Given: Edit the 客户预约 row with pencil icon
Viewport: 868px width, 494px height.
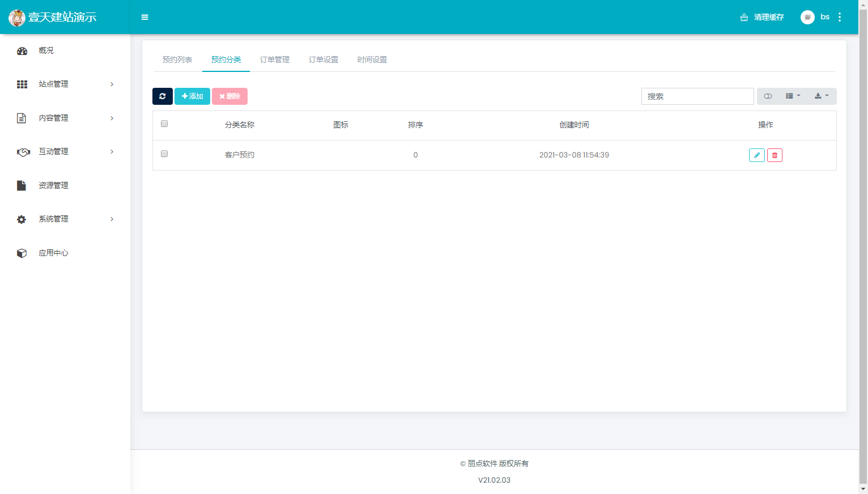Looking at the screenshot, I should point(757,155).
